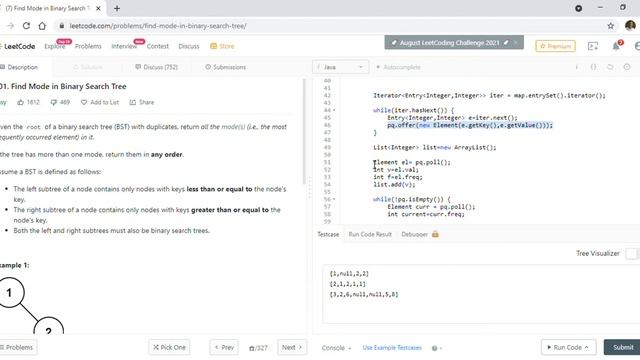The height and width of the screenshot is (360, 640).
Task: Go to the Next problem
Action: (292, 347)
